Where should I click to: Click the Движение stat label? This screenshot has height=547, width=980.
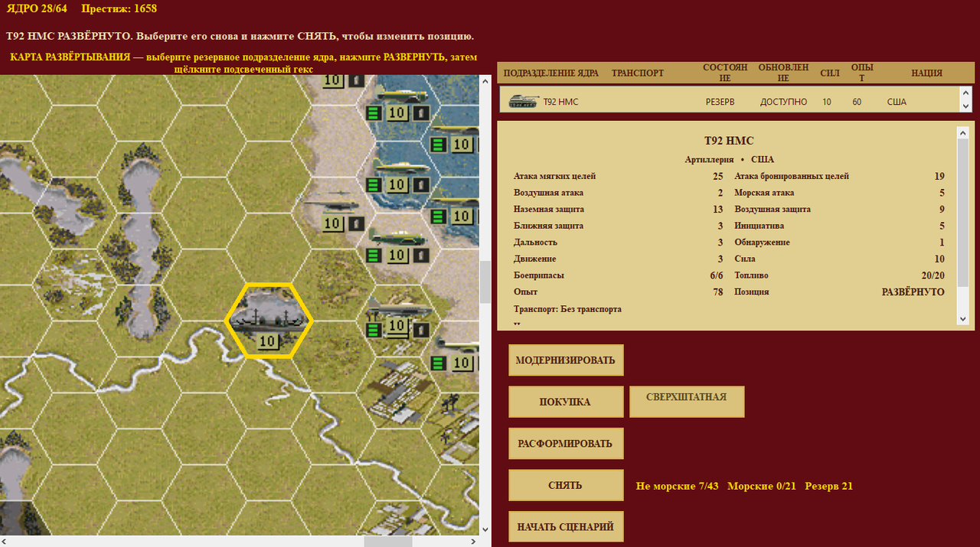[534, 259]
